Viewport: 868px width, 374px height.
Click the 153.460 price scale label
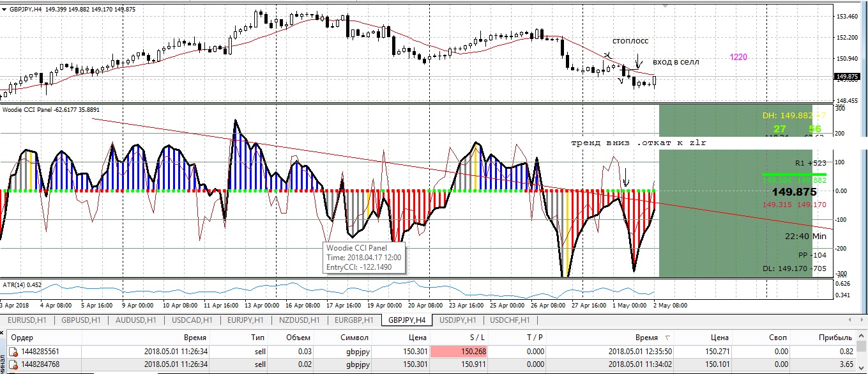click(847, 16)
